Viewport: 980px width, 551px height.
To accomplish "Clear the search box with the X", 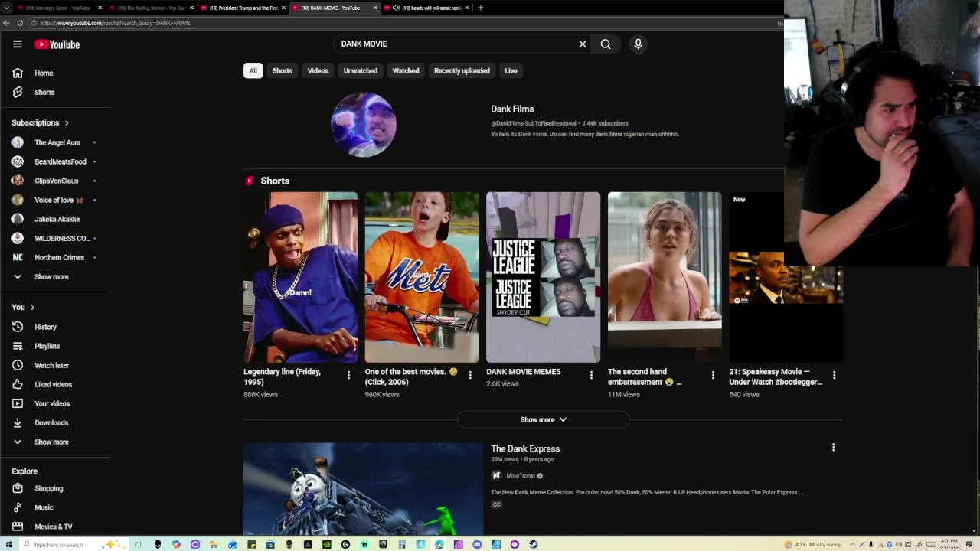I will click(x=583, y=44).
